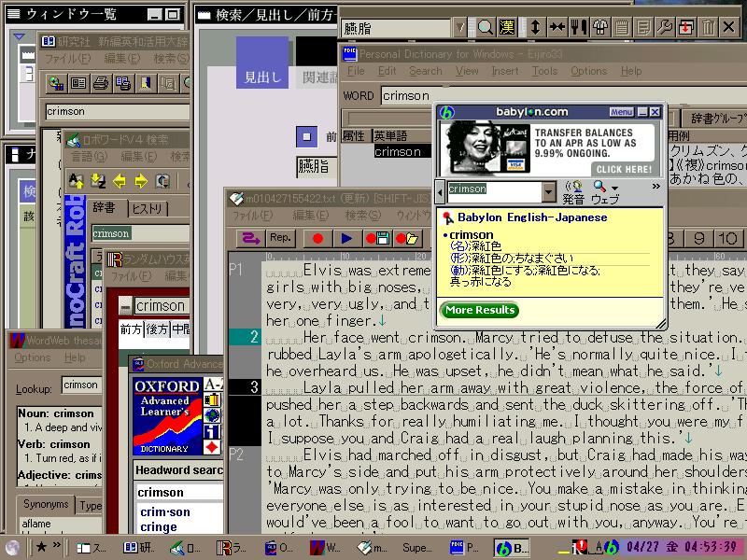
Task: Click the Rep. button in editor toolbar
Action: [280, 238]
